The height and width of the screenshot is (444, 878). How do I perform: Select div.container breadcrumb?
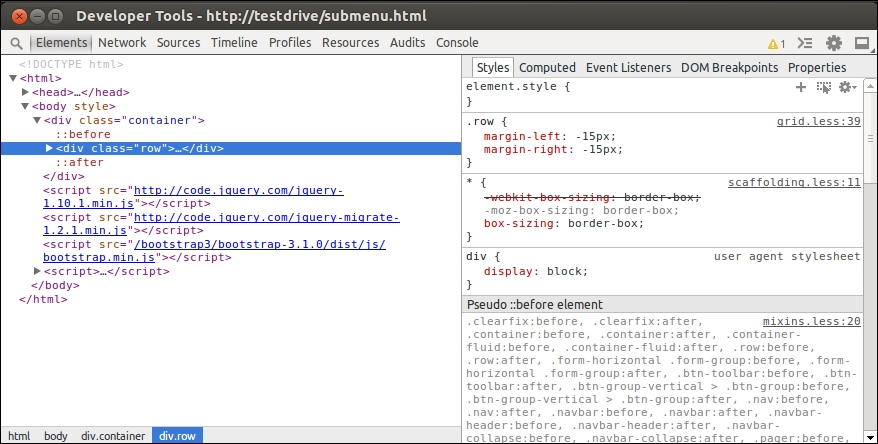point(113,436)
